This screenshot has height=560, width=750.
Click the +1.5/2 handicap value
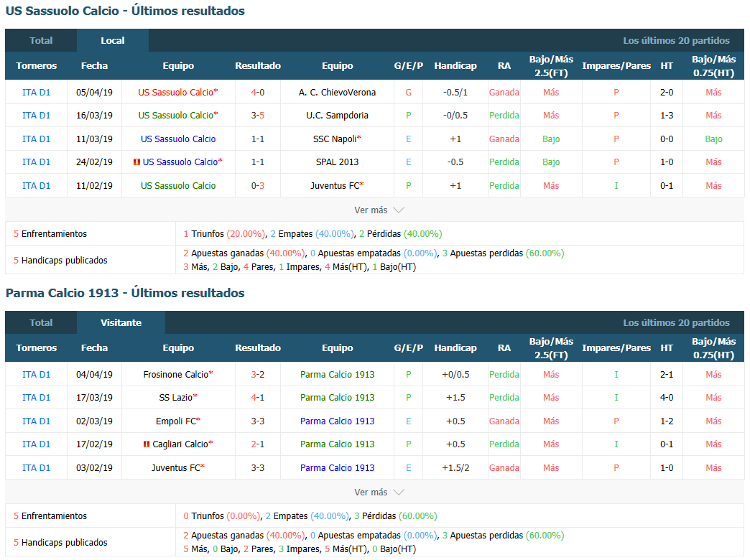pyautogui.click(x=455, y=467)
